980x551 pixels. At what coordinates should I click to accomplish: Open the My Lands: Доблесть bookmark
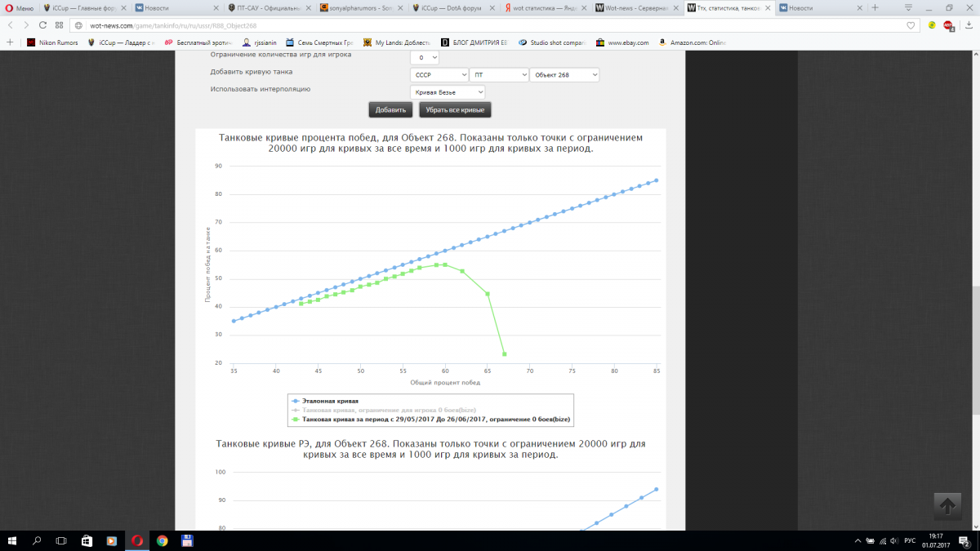pyautogui.click(x=397, y=42)
